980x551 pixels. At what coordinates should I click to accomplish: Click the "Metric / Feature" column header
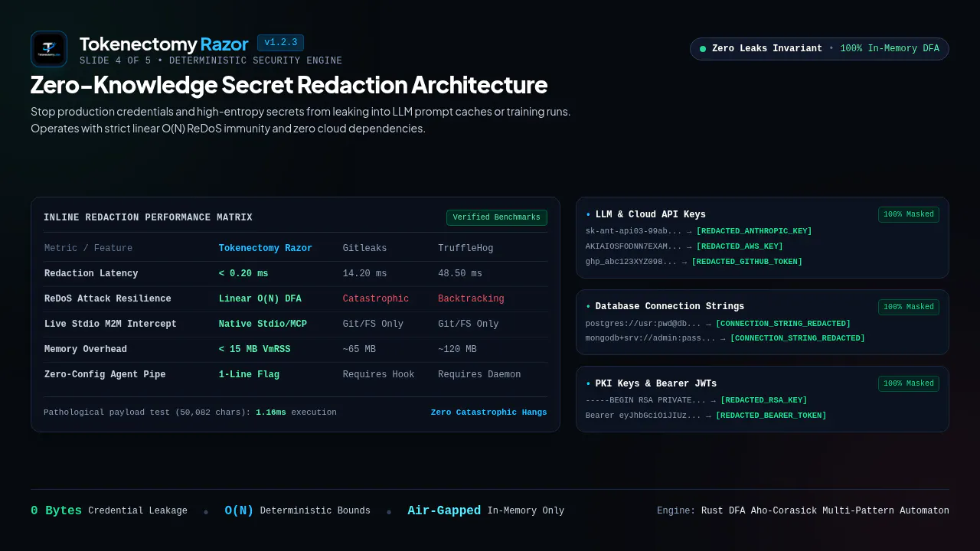click(88, 248)
